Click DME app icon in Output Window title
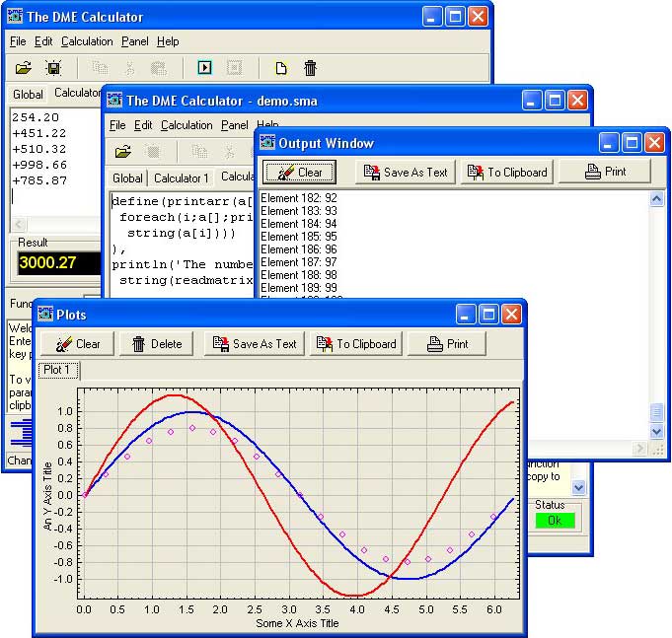 coord(267,142)
